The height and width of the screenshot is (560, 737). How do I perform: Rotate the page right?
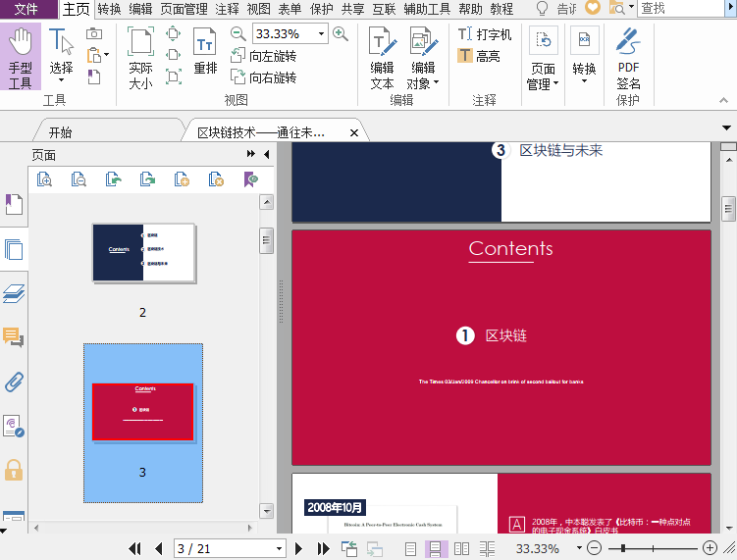click(263, 77)
